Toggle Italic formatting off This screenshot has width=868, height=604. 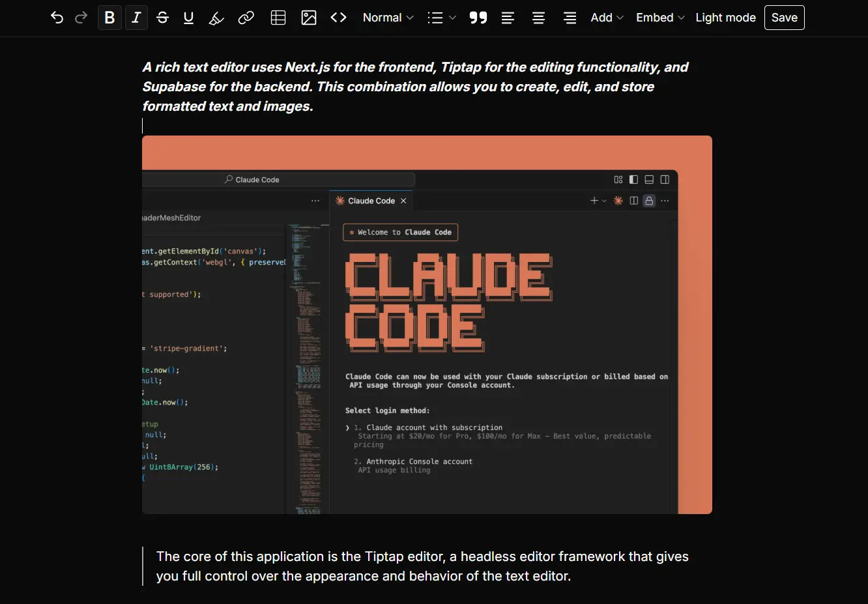[x=136, y=18]
